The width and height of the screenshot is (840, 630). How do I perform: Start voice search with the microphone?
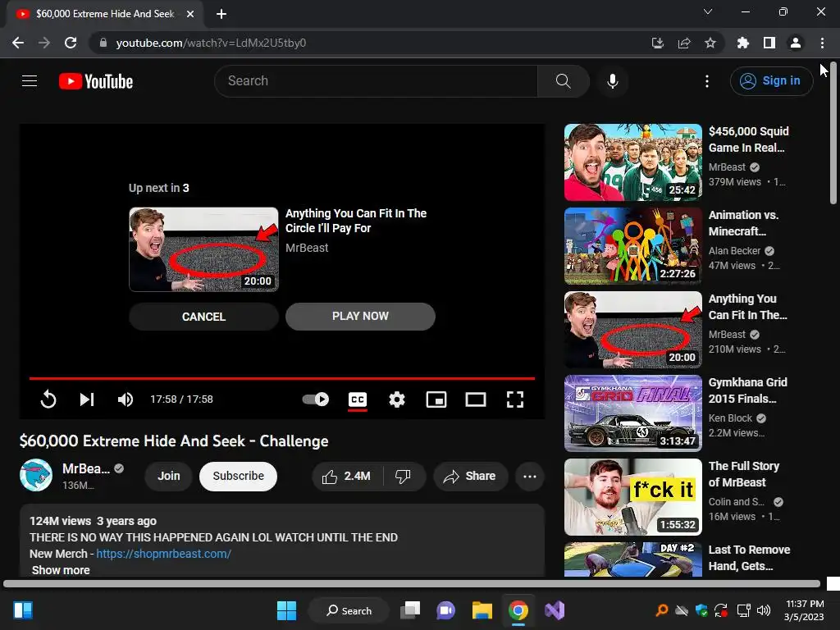(612, 81)
